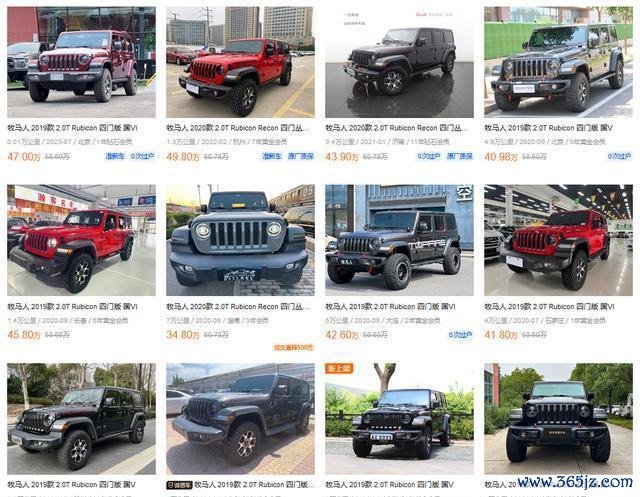Screen dimensions: 640x497
Task: Click dark badge before the 2019款 title
Action: [179, 485]
